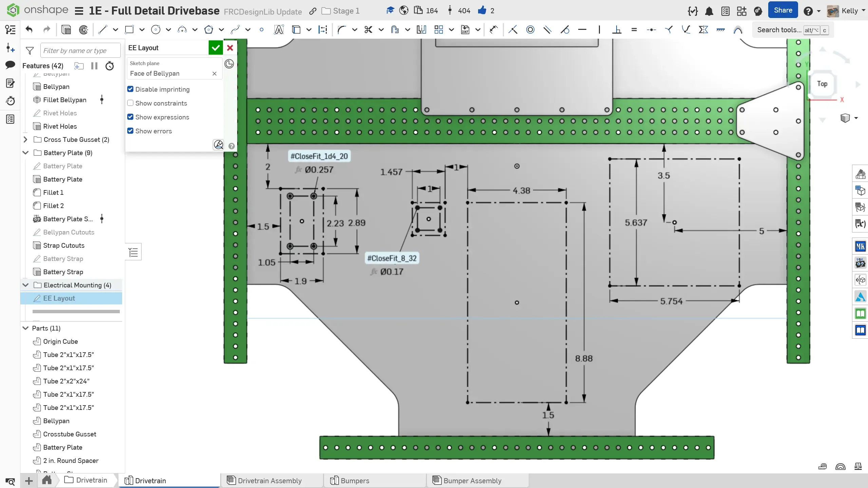Collapse the Battery Plate folder
Viewport: 868px width, 488px height.
click(x=25, y=153)
